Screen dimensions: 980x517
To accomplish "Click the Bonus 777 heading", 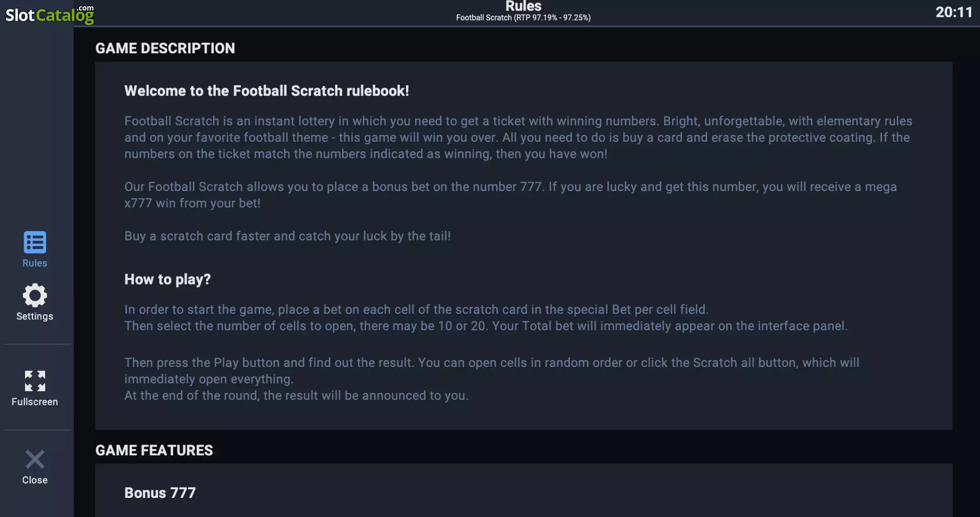I will coord(160,493).
